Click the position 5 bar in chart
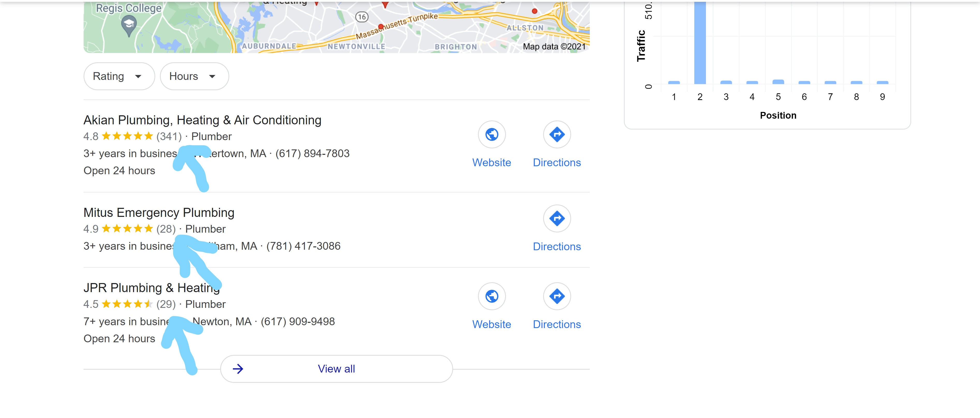The width and height of the screenshot is (980, 418). (x=778, y=82)
